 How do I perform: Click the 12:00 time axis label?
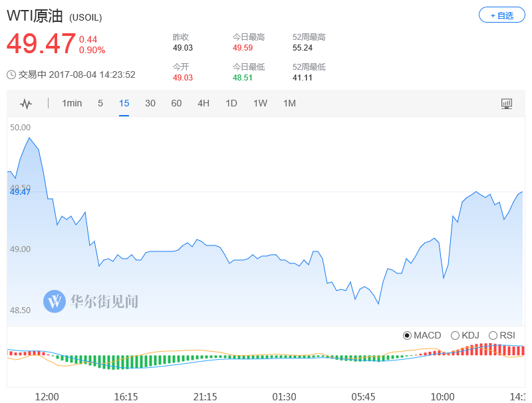click(47, 397)
